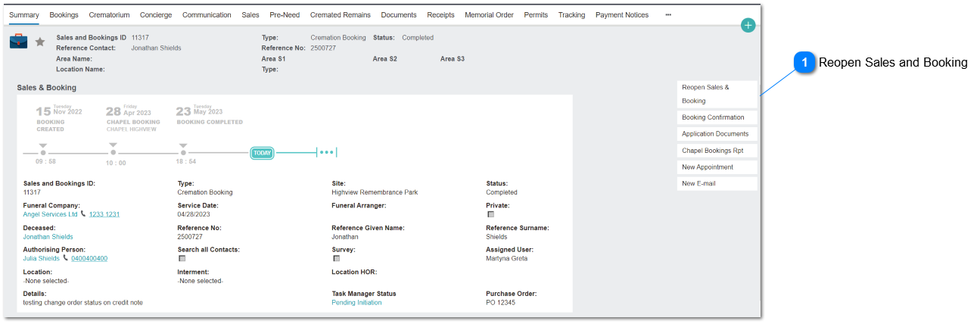Open the Documents tab

click(x=399, y=14)
